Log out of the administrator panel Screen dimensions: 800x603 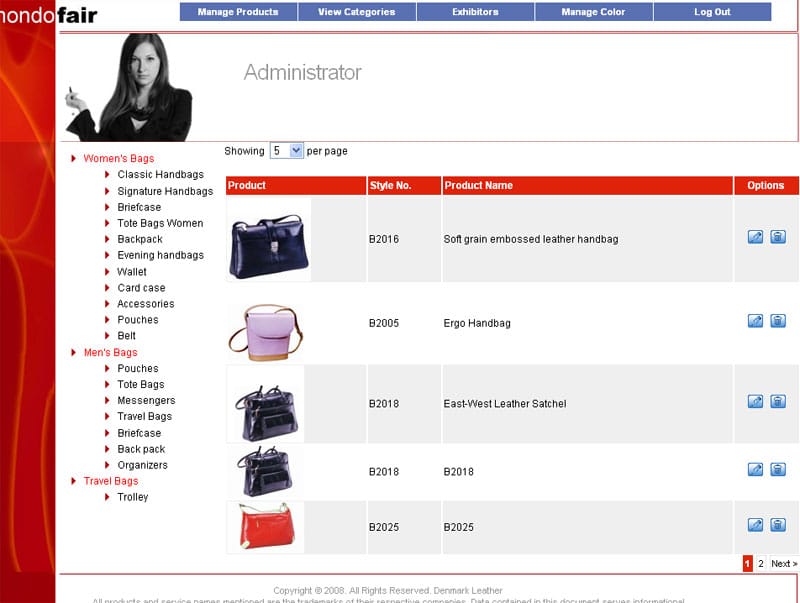tap(711, 12)
